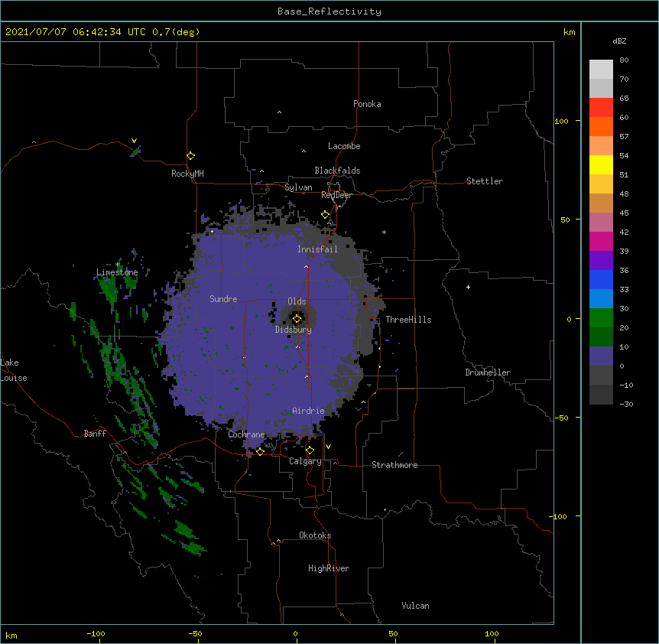Click the Olds town label
The width and height of the screenshot is (659, 644).
[x=297, y=301]
